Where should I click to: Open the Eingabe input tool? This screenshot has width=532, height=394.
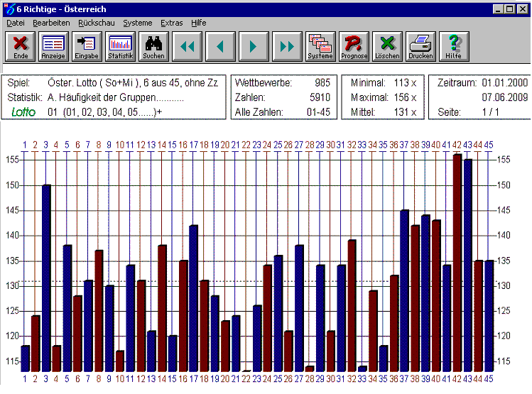pyautogui.click(x=87, y=47)
